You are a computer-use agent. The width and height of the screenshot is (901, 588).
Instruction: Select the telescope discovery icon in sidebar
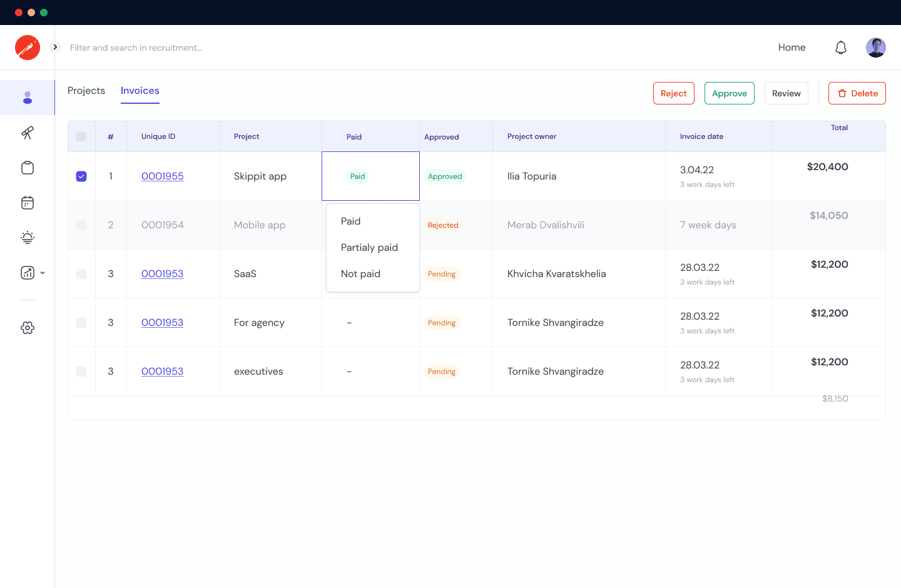[x=28, y=133]
